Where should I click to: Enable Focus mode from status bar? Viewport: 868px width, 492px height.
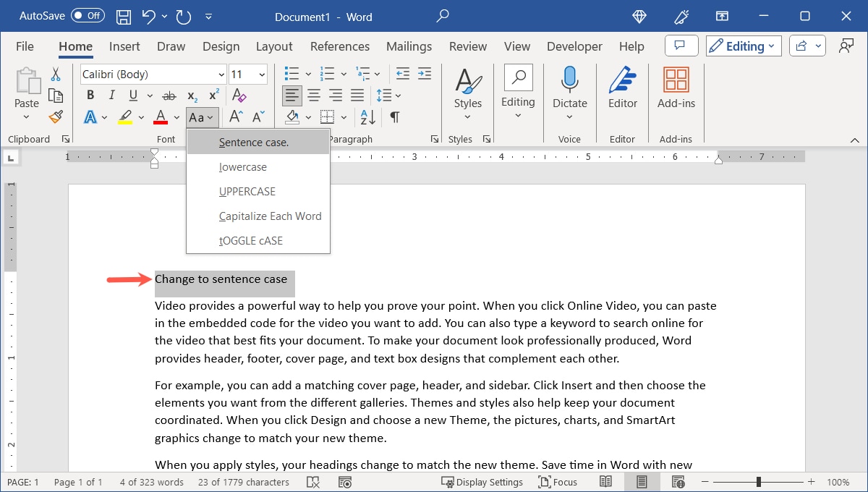click(558, 481)
